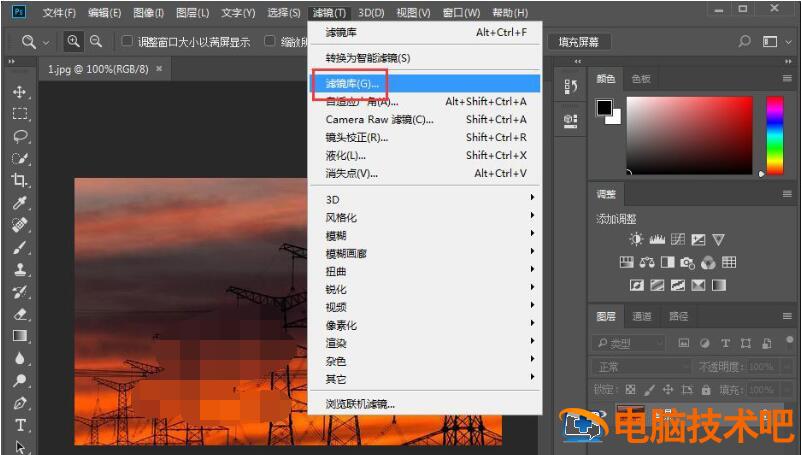Enable 调整窗口大小以满屏显示 checkbox
801x455 pixels.
tap(127, 42)
